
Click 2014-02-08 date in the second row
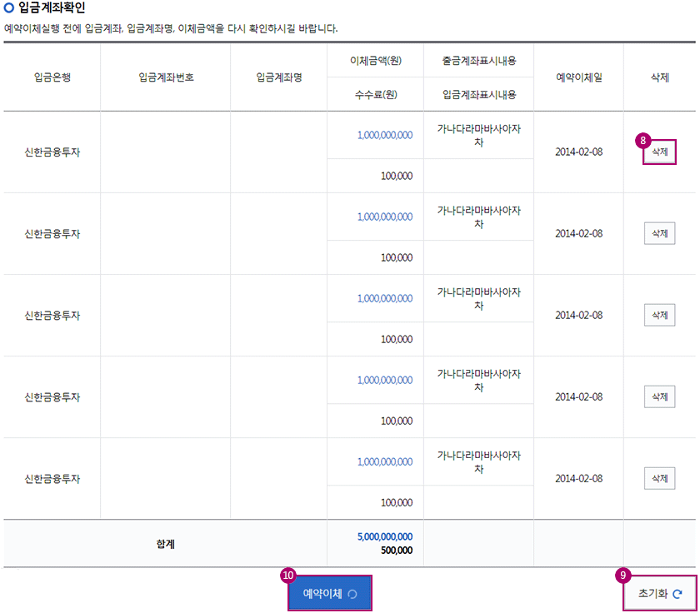pos(578,233)
